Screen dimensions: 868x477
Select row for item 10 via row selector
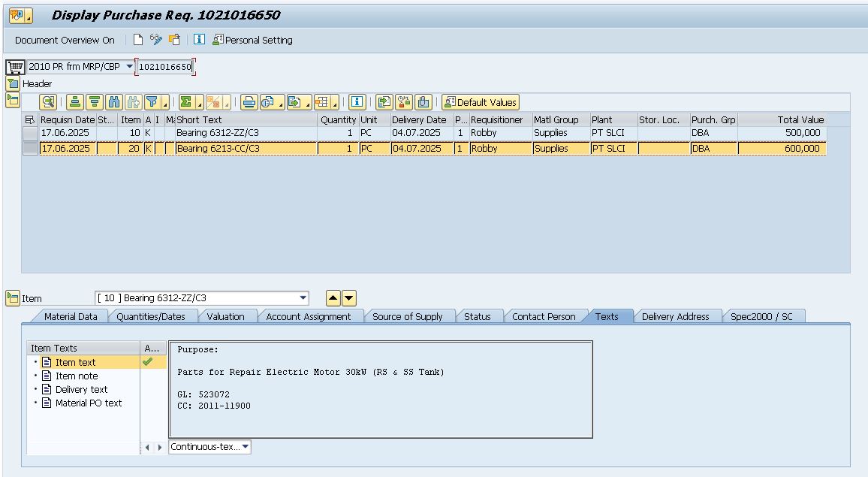click(30, 133)
